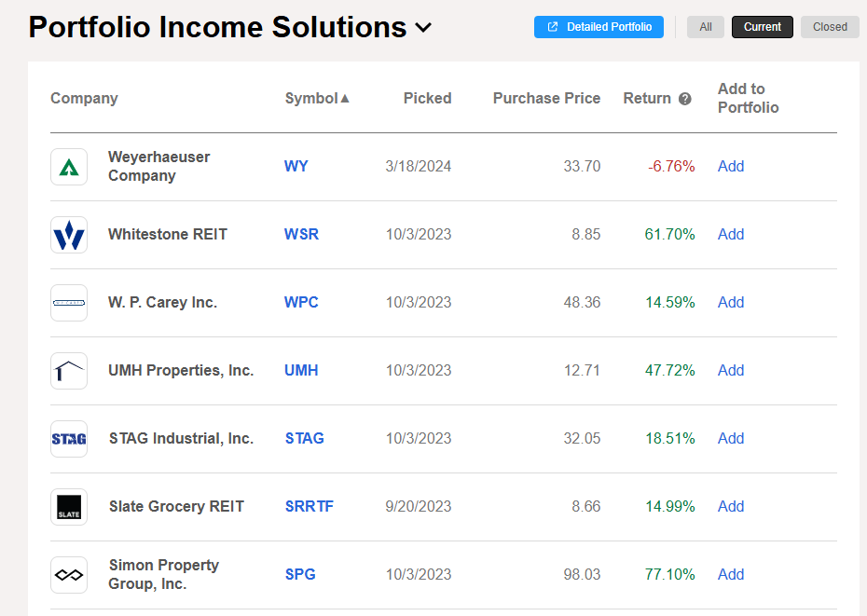Expand the Portfolio Income Solutions dropdown chevron
The height and width of the screenshot is (616, 867).
(423, 28)
